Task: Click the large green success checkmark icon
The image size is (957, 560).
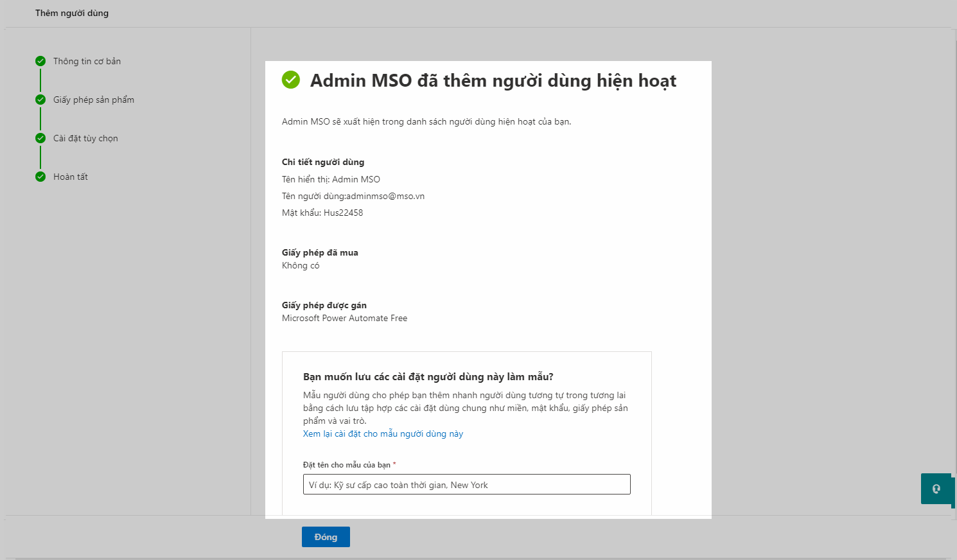Action: click(x=291, y=80)
